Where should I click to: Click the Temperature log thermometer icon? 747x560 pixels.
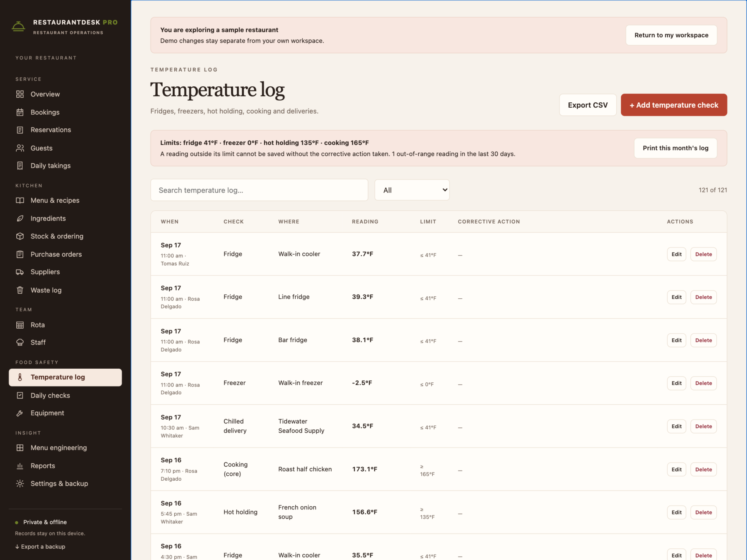(20, 377)
